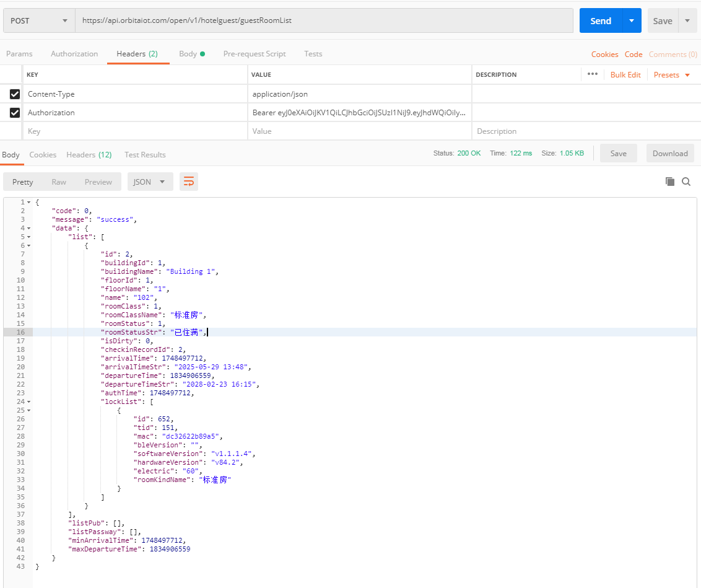Select the Test Results tab
The height and width of the screenshot is (588, 701).
point(145,155)
